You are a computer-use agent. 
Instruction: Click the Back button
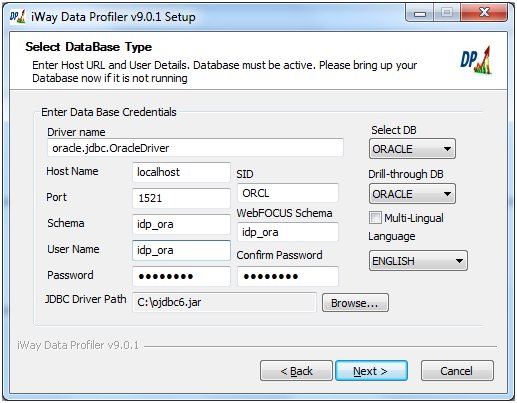(x=296, y=370)
